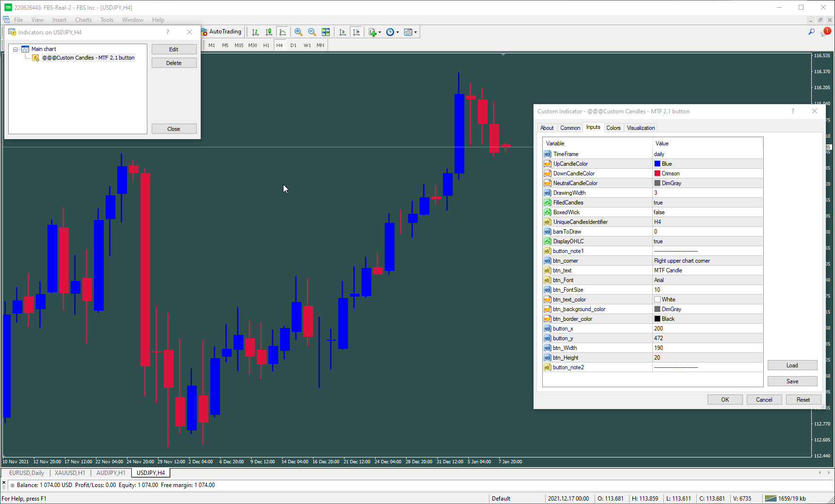This screenshot has height=504, width=835.
Task: Switch to the Colors tab
Action: (613, 128)
